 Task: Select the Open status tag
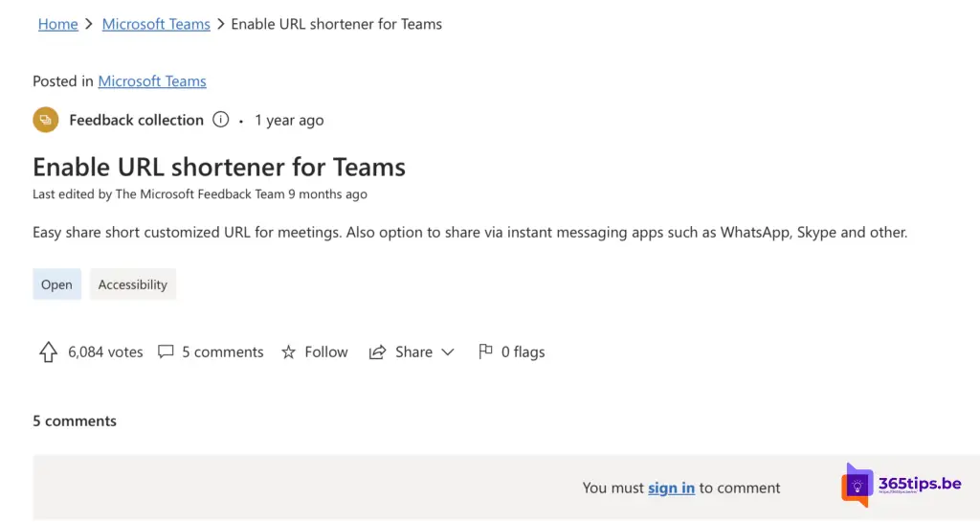coord(56,284)
